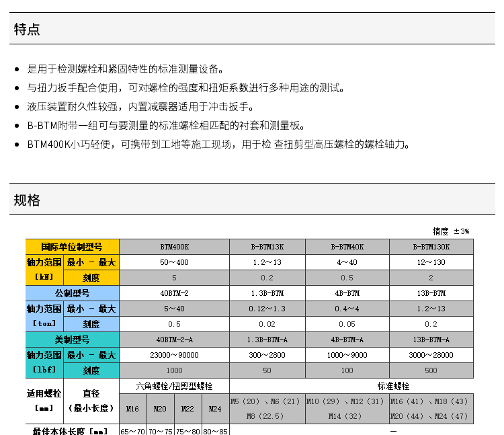Click the 标准螺栓 column header

point(393,386)
